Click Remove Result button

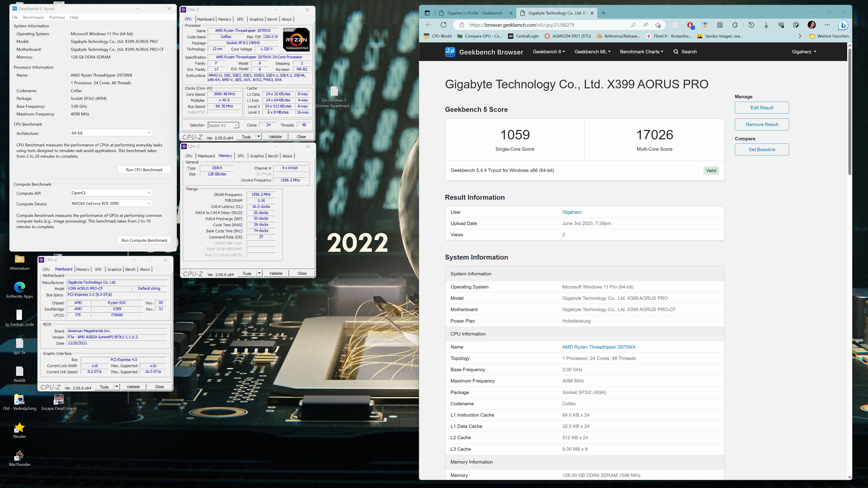762,125
